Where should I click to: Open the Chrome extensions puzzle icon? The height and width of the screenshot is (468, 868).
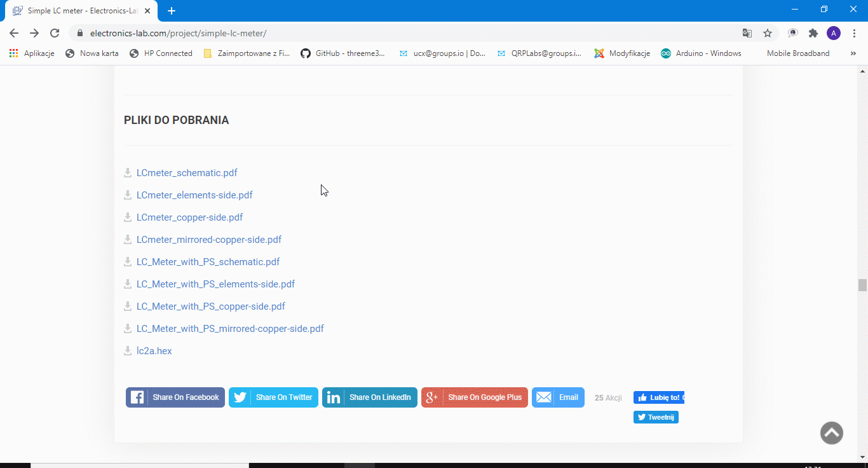pos(813,33)
